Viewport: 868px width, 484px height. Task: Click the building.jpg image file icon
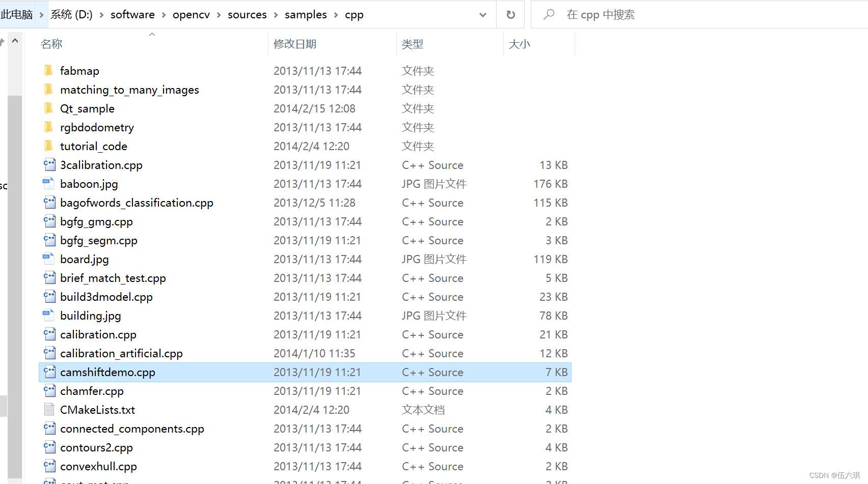click(49, 315)
